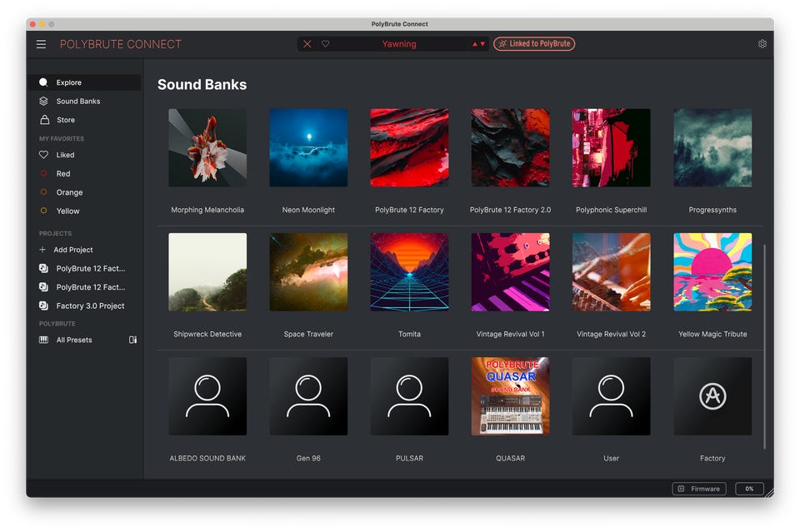Open PULSAR bank user icon
Image resolution: width=800 pixels, height=532 pixels.
tap(410, 396)
